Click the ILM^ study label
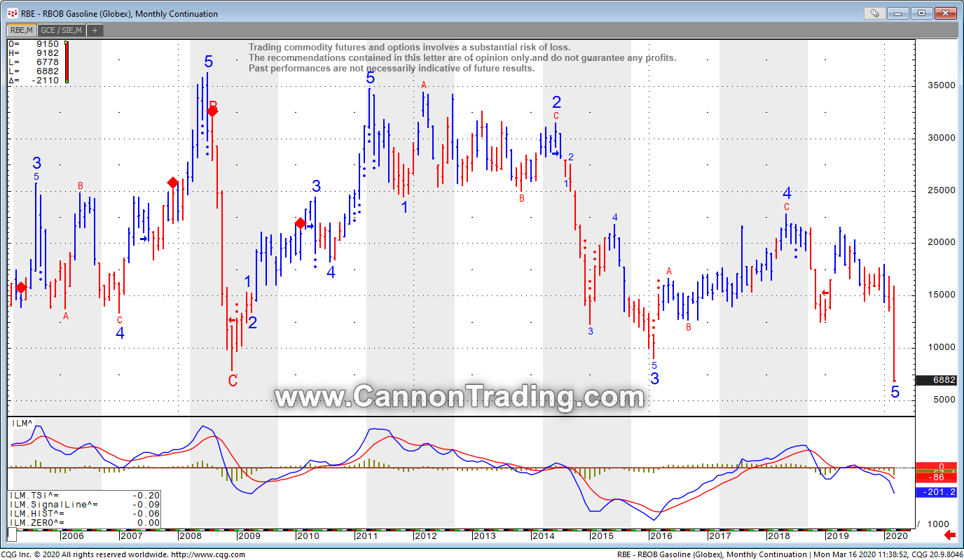 pyautogui.click(x=22, y=423)
